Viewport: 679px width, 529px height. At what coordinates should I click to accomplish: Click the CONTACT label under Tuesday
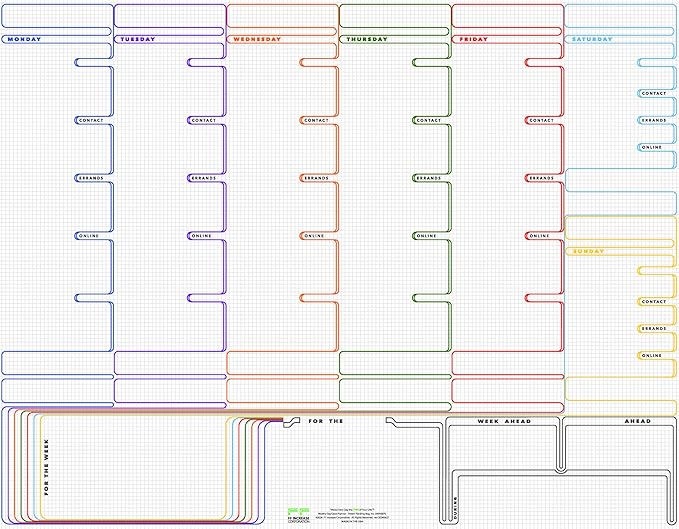coord(204,120)
